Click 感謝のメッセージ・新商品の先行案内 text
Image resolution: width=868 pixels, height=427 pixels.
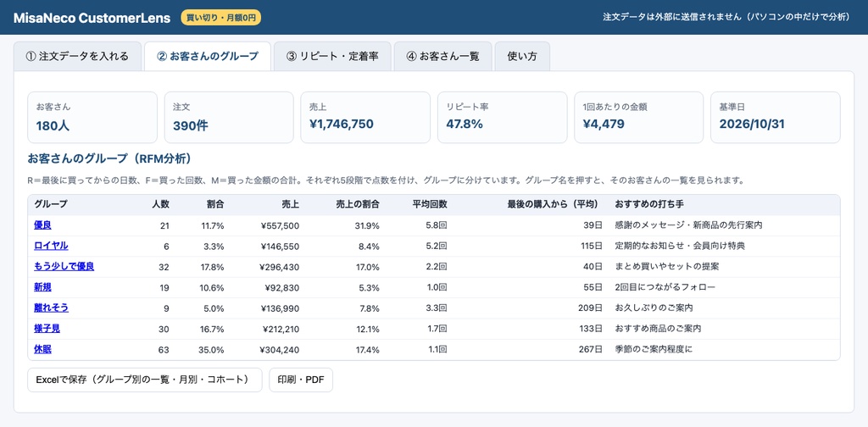(688, 225)
